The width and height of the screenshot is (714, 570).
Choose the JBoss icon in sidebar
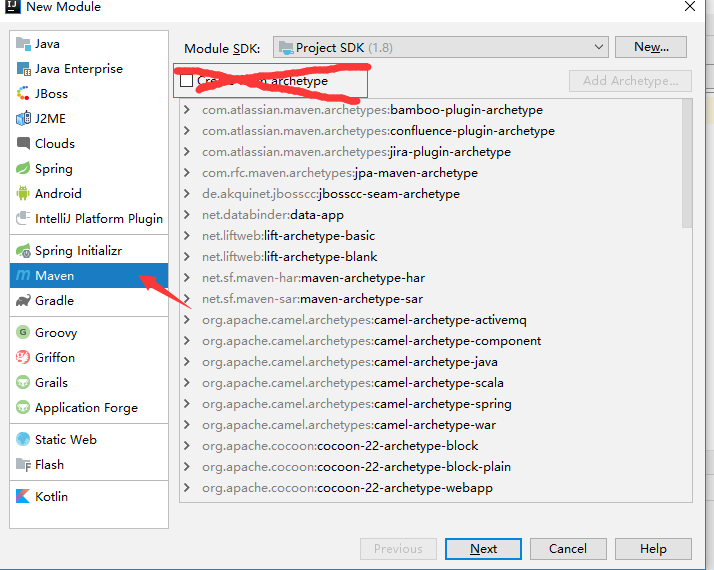point(23,94)
